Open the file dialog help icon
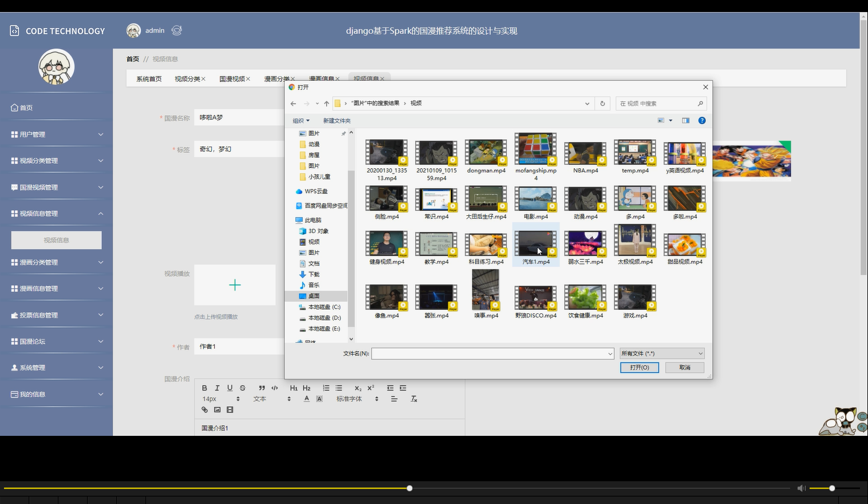The image size is (868, 504). (x=702, y=120)
